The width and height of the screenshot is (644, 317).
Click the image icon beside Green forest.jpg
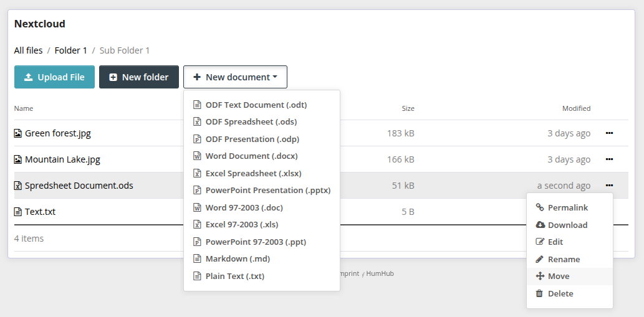(18, 133)
